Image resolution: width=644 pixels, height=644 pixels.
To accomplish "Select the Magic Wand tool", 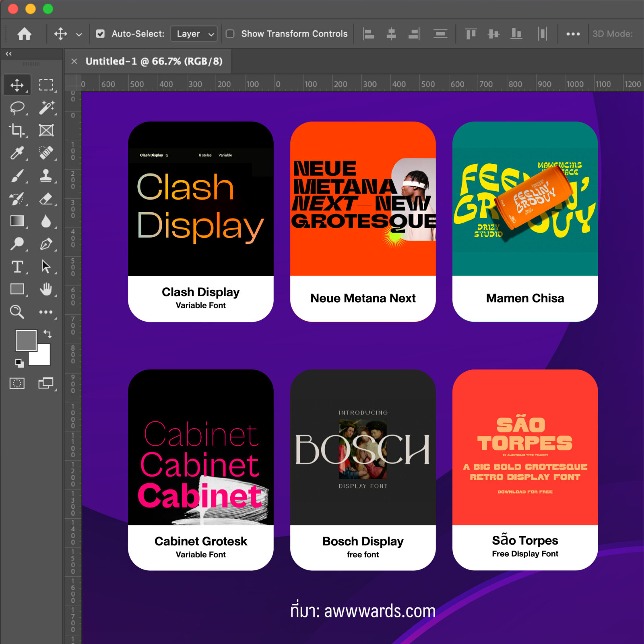I will click(46, 108).
